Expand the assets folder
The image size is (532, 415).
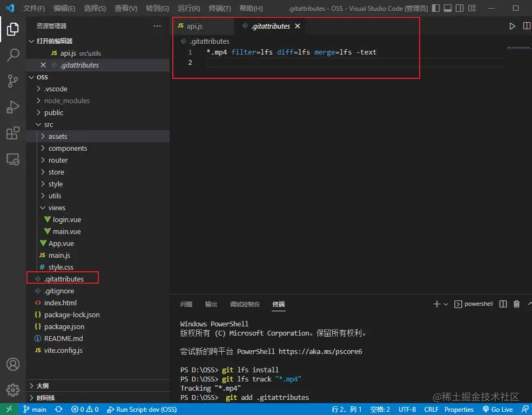[98, 136]
